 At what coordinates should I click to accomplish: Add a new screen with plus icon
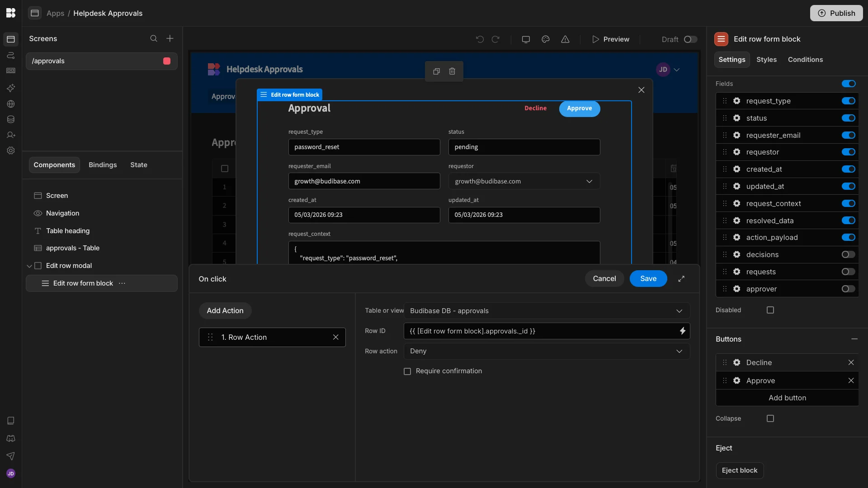tap(170, 39)
